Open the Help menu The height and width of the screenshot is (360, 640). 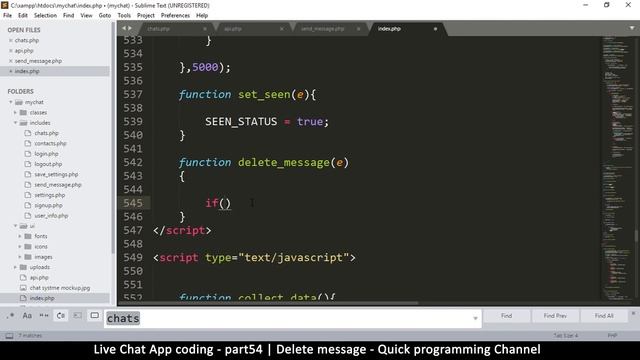[202, 16]
